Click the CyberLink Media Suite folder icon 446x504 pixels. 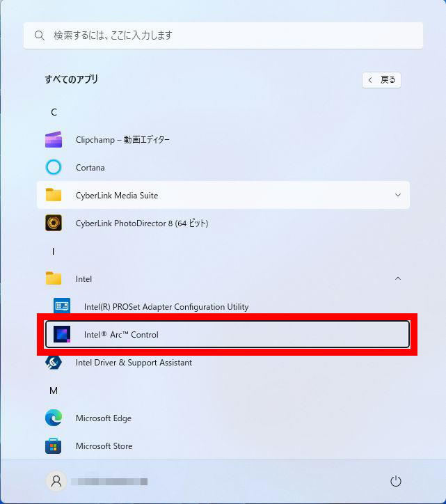[x=54, y=195]
